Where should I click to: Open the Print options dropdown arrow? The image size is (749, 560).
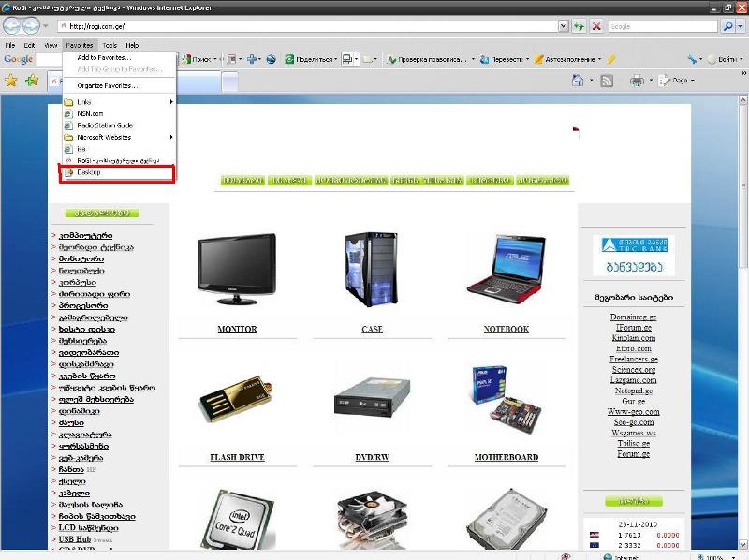(651, 81)
